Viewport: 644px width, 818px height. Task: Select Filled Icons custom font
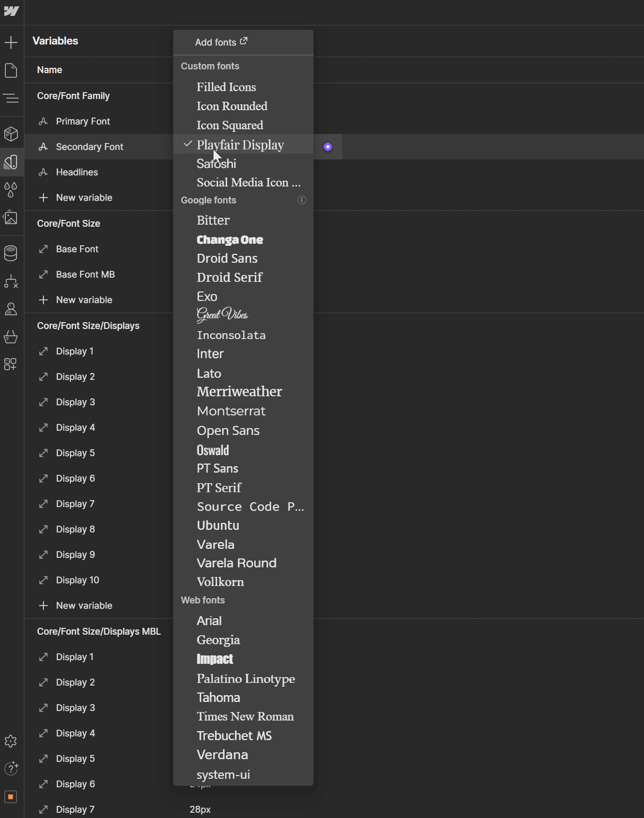click(243, 87)
